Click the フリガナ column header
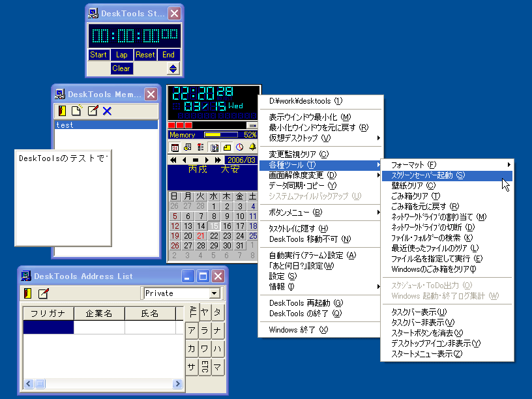The width and height of the screenshot is (532, 399). [48, 314]
